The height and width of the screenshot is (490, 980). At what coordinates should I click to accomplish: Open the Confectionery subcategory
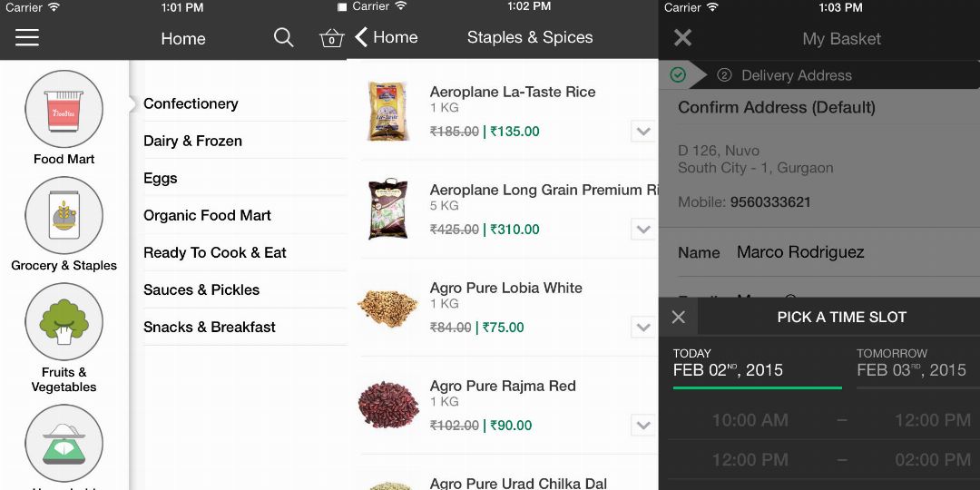click(191, 103)
